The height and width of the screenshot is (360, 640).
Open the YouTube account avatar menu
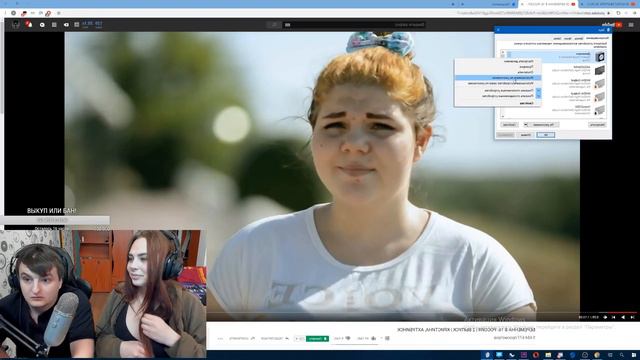click(16, 24)
